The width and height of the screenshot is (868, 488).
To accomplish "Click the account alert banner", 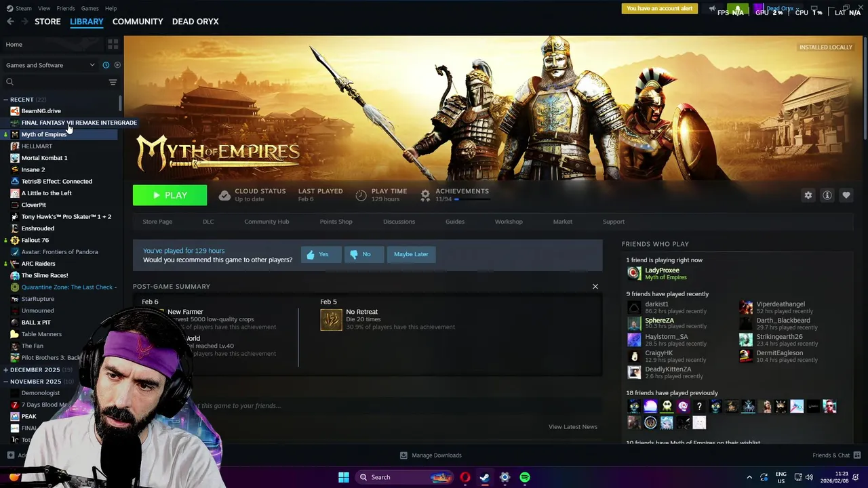I will 659,9.
